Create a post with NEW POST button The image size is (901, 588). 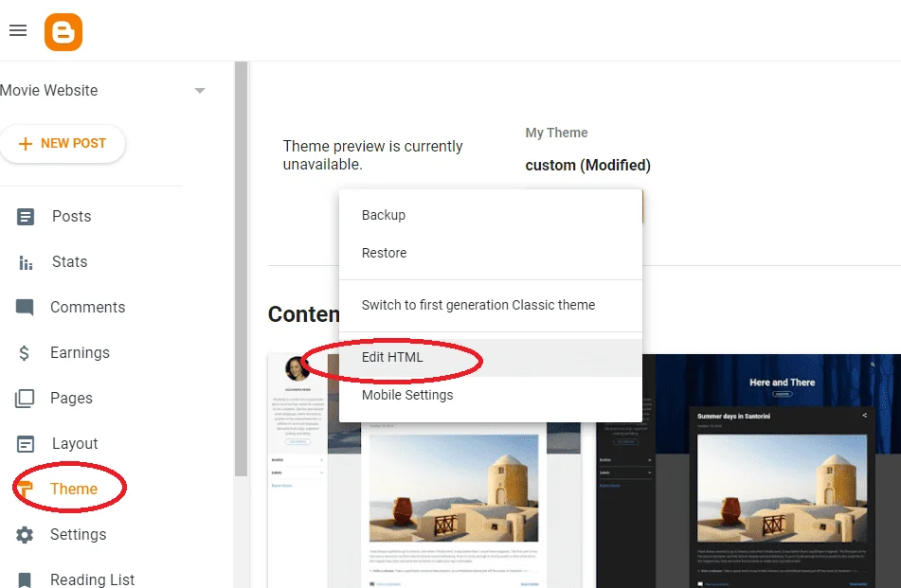tap(63, 144)
